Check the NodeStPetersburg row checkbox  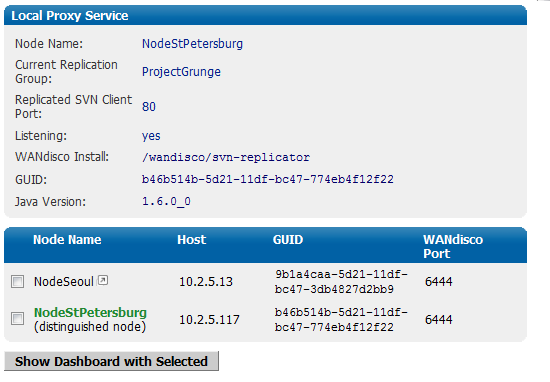(18, 319)
